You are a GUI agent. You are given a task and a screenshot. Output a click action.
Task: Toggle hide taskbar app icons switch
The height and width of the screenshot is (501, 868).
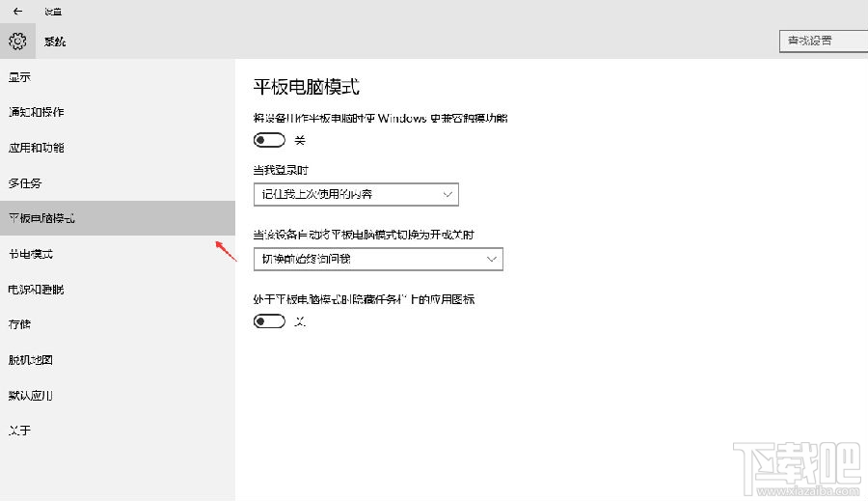270,321
